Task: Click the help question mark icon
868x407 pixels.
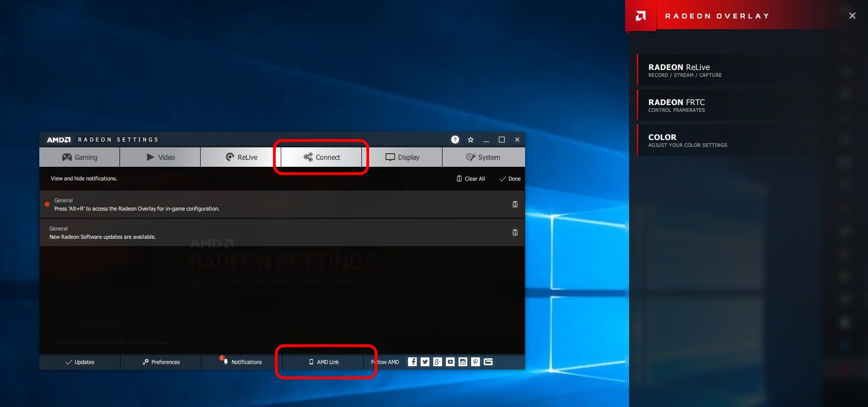Action: 455,140
